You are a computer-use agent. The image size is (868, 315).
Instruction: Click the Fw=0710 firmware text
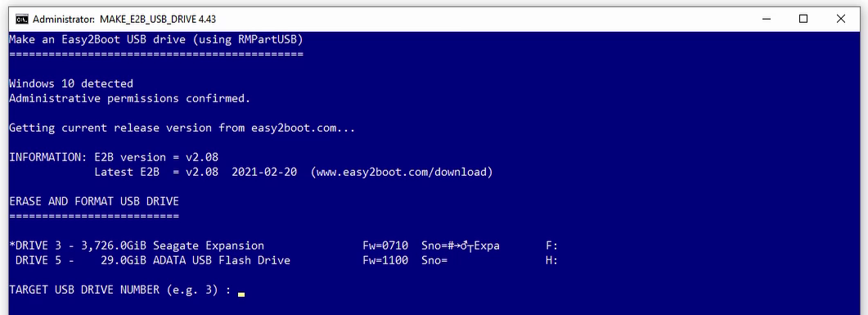[x=382, y=245]
